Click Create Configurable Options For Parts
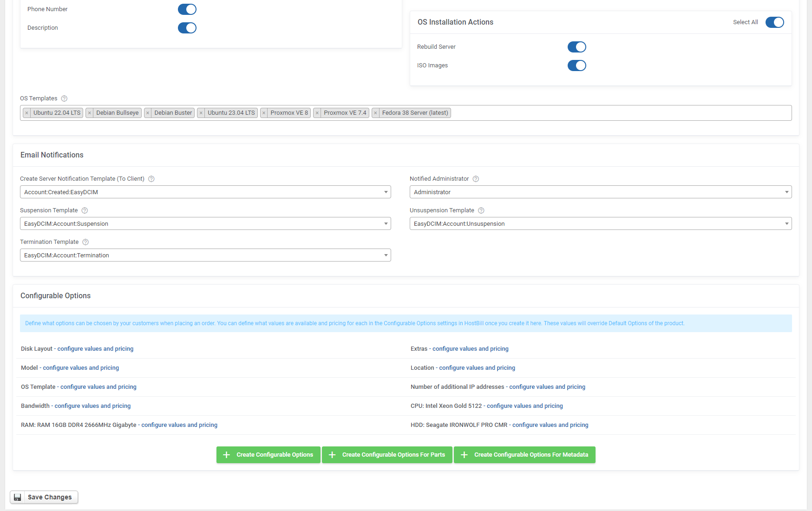 pos(387,455)
